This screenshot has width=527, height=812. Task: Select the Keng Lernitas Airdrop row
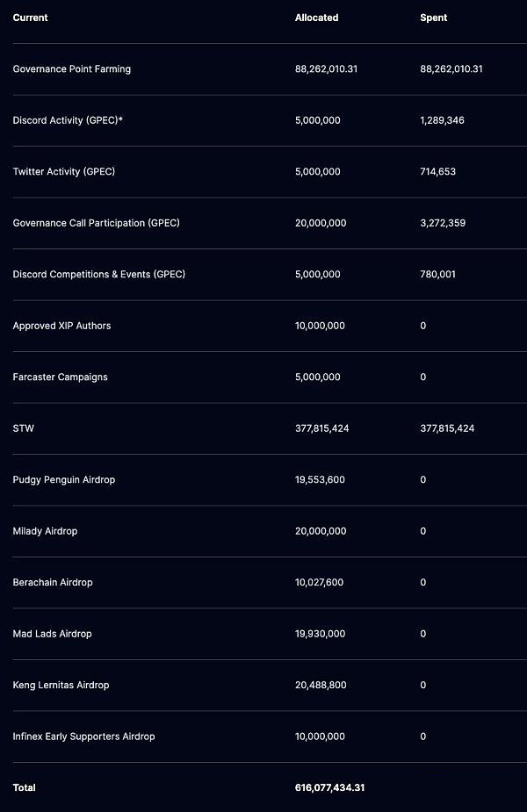click(x=270, y=685)
